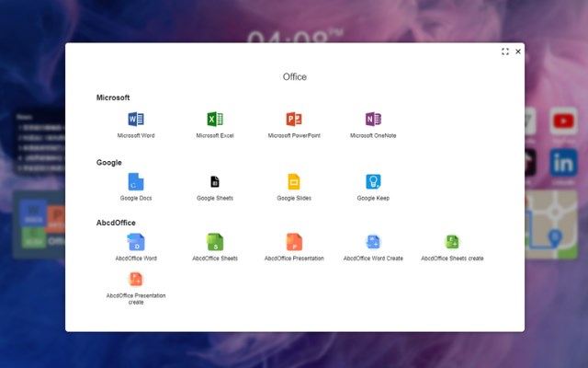Open Google Slides icon
This screenshot has height=368, width=588.
(x=294, y=182)
